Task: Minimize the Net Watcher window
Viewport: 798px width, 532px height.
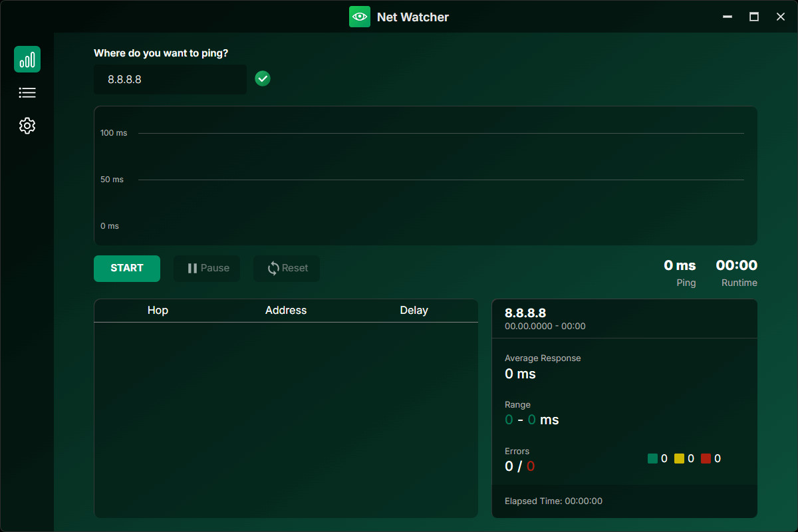Action: coord(728,17)
